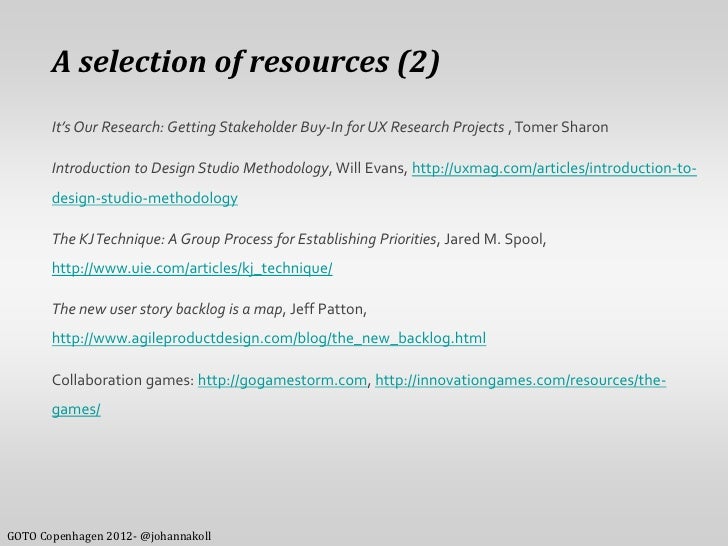Viewport: 728px width, 546px height.
Task: Open the agileproductdesign.com new backlog link
Action: (x=269, y=338)
